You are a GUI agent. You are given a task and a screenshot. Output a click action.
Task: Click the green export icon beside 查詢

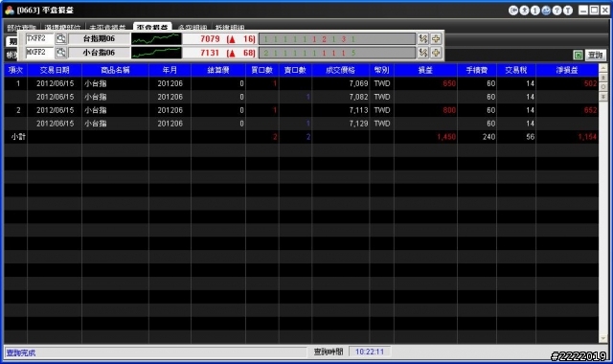click(x=579, y=56)
